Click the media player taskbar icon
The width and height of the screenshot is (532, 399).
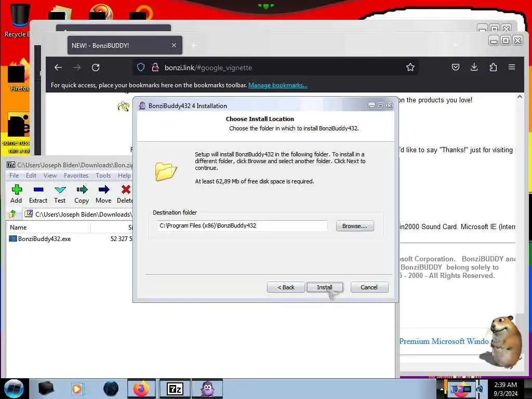click(x=77, y=389)
